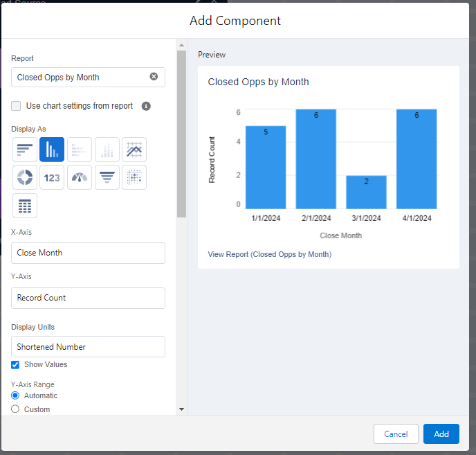The height and width of the screenshot is (455, 476).
Task: Select the lightning table icon
Action: [x=25, y=206]
